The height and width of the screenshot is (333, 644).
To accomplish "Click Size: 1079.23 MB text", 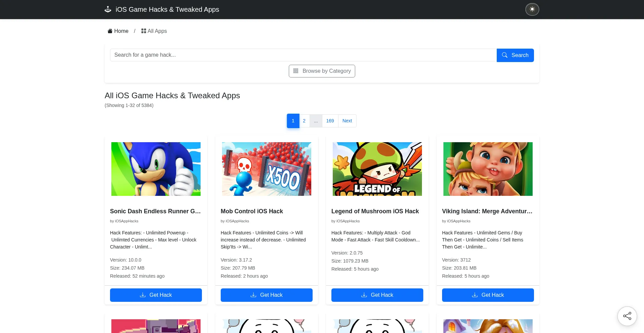I will (x=350, y=261).
